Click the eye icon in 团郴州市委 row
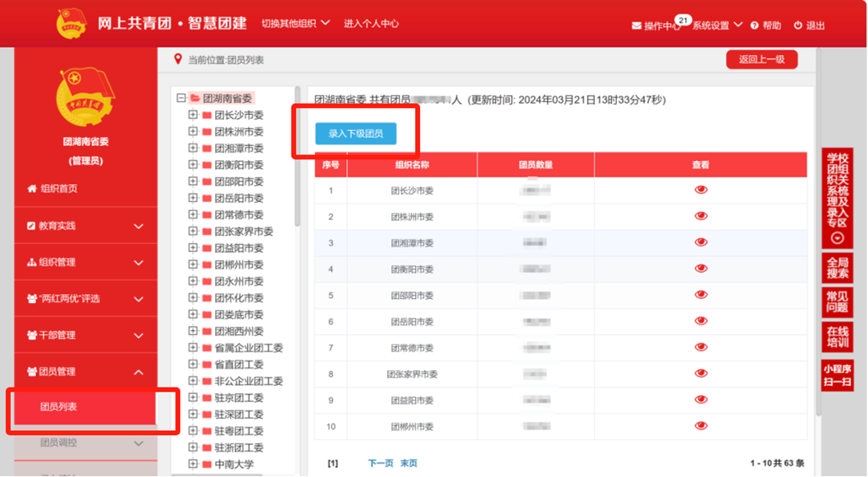The image size is (868, 477). 701,426
